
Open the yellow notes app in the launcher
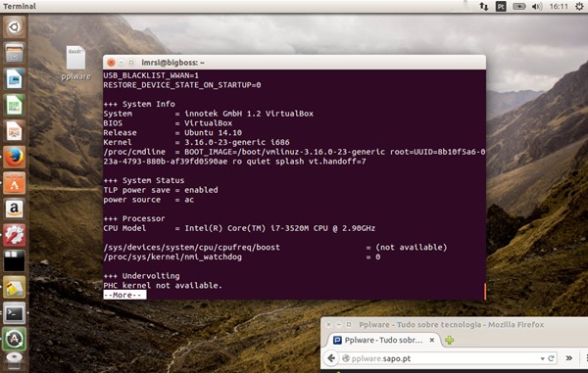[x=15, y=287]
